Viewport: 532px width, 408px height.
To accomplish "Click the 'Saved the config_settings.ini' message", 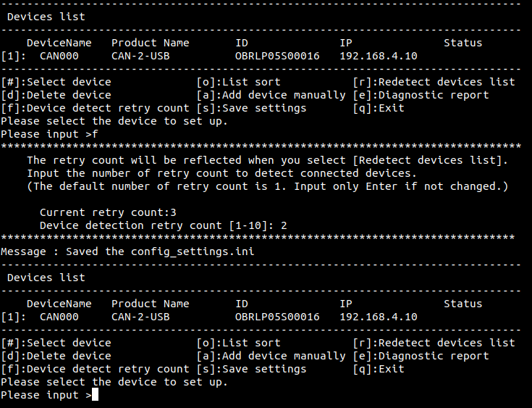I will [160, 251].
